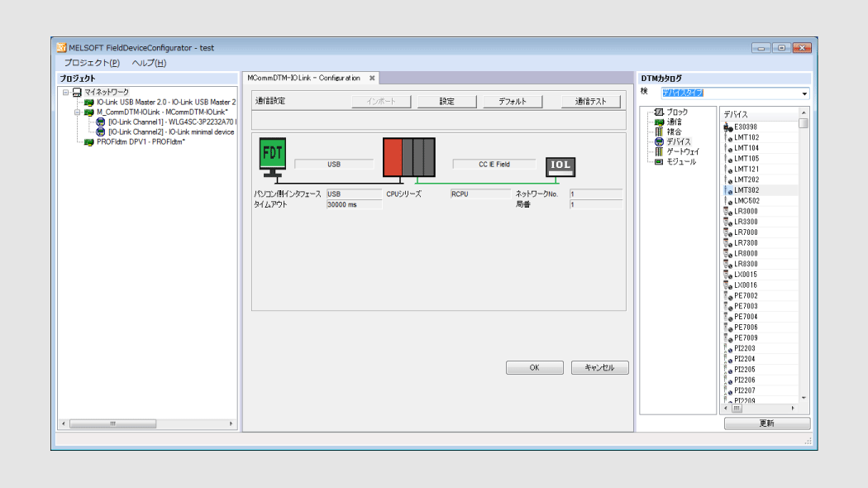Click the 設定 button
The width and height of the screenshot is (868, 488).
446,102
